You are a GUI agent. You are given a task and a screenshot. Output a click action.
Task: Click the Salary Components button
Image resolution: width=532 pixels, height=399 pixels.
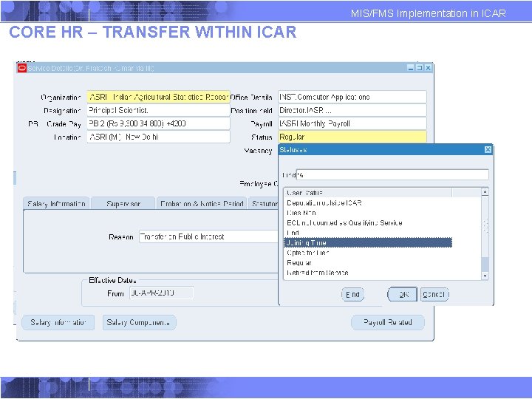pyautogui.click(x=140, y=322)
